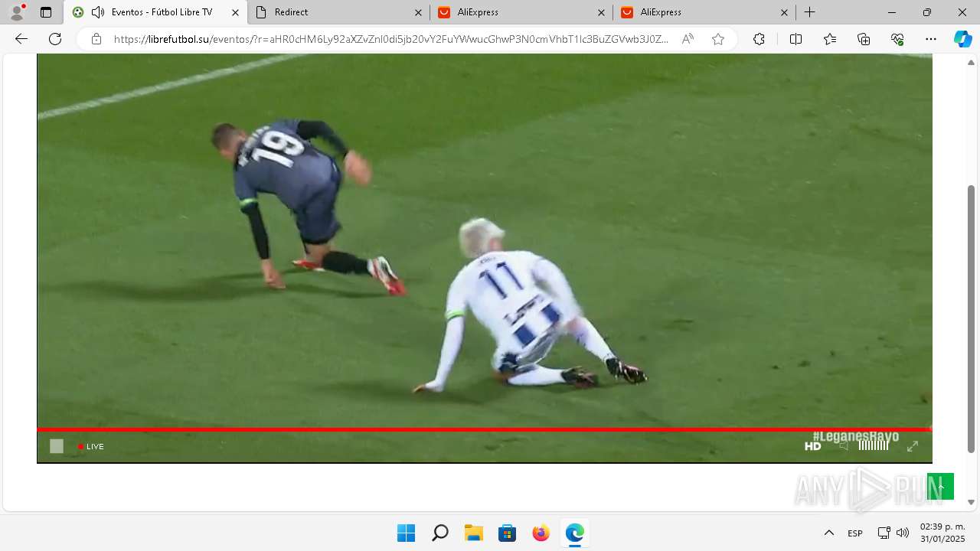This screenshot has width=980, height=551.
Task: Open Microsoft Store from taskbar
Action: 507,533
